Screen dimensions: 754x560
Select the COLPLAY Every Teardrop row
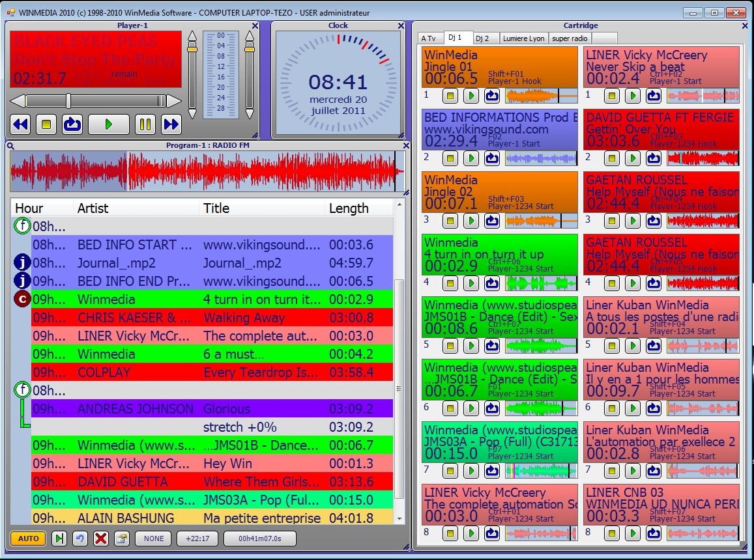tap(212, 372)
